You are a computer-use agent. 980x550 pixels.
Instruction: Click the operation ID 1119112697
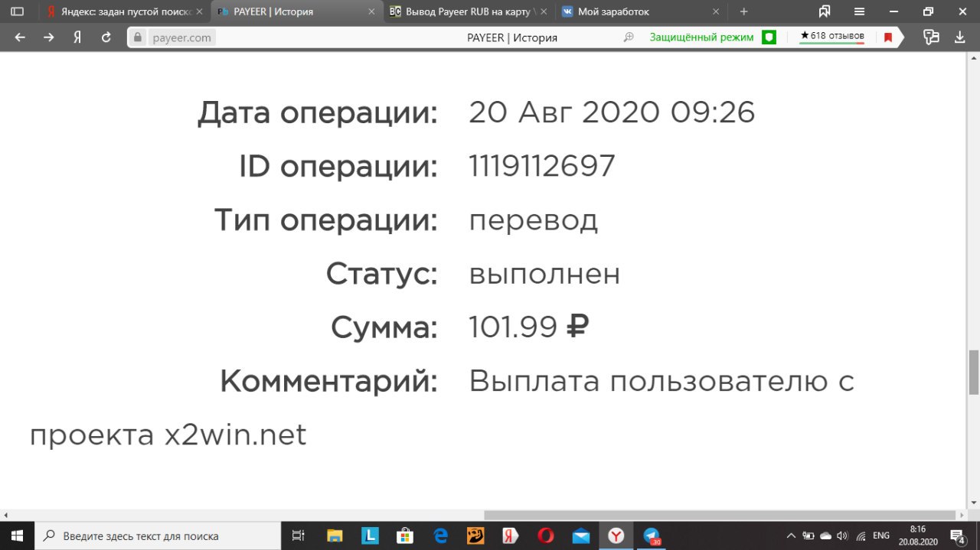(x=542, y=166)
